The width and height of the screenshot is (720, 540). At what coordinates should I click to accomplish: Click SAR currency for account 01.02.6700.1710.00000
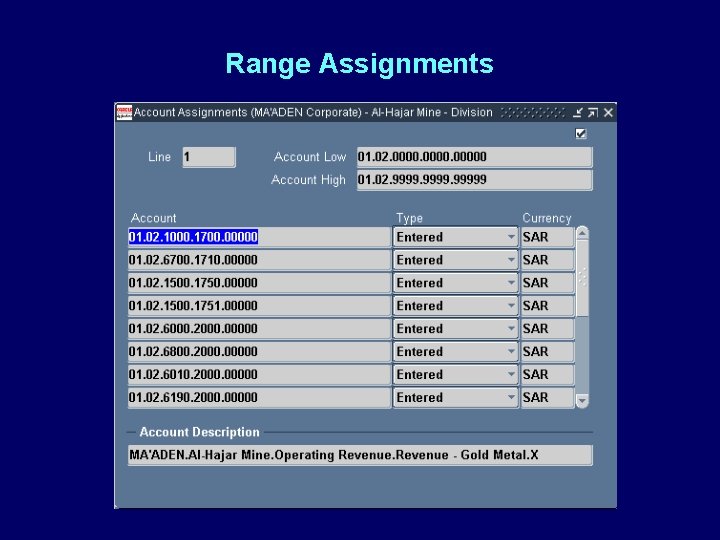(547, 260)
